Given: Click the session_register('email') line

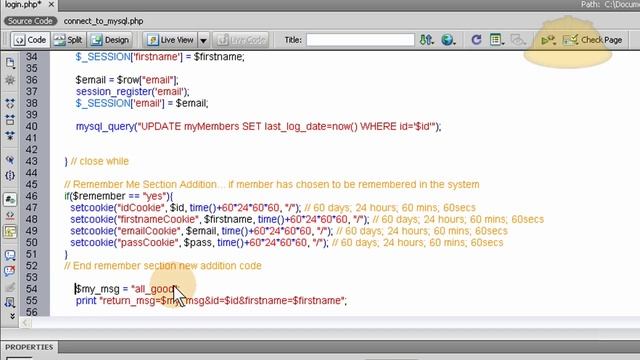Looking at the screenshot, I should click(x=133, y=91).
